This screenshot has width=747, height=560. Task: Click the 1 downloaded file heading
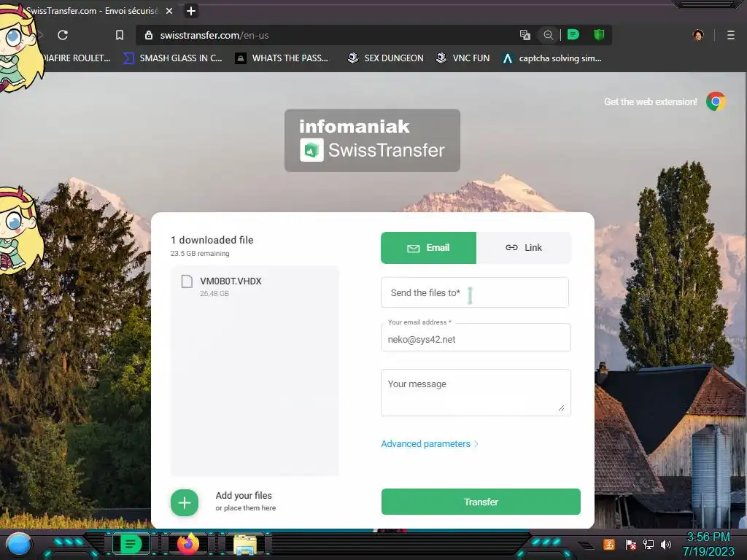point(212,240)
